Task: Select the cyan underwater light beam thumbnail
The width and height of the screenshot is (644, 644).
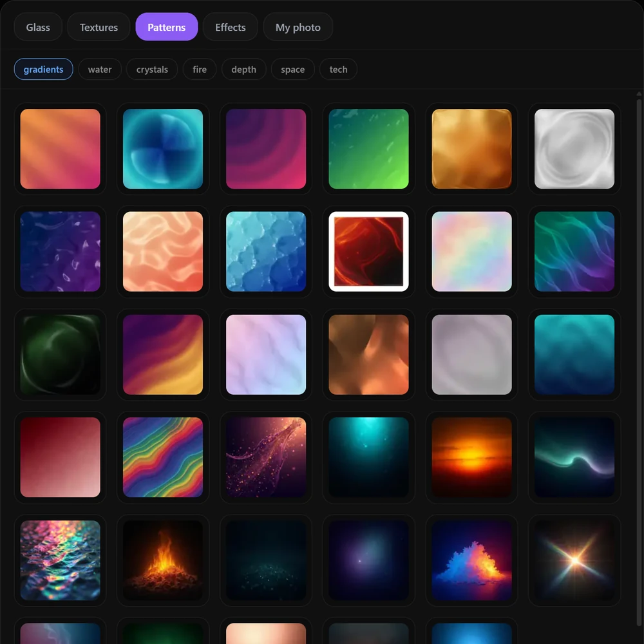Action: pyautogui.click(x=368, y=457)
